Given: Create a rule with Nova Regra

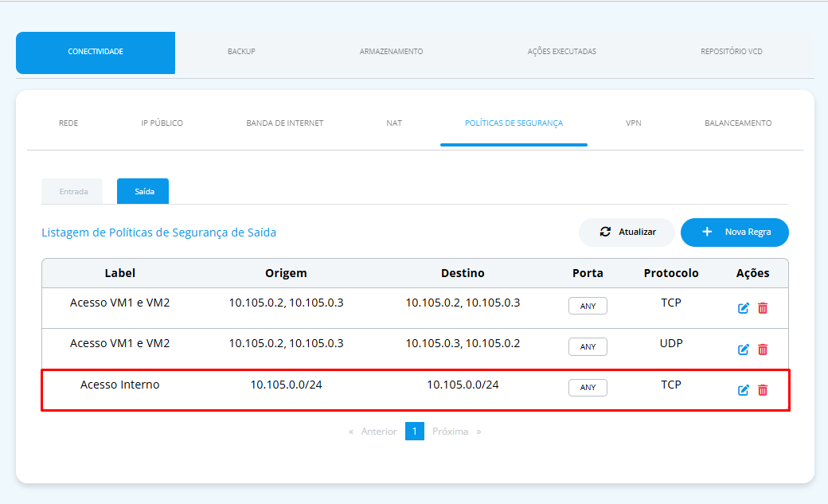Looking at the screenshot, I should coord(735,232).
